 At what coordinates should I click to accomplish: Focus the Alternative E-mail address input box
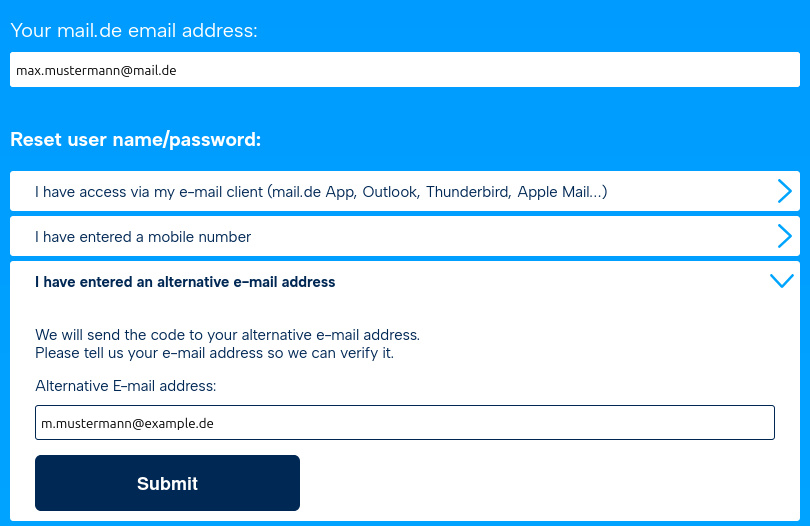click(x=405, y=423)
